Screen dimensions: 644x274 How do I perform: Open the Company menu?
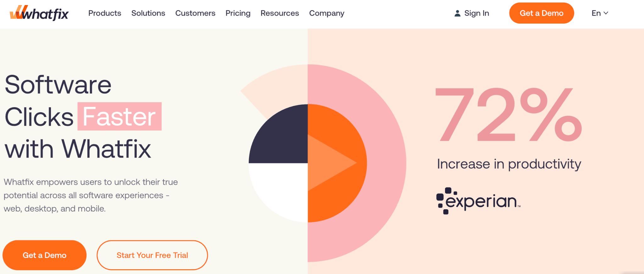326,13
